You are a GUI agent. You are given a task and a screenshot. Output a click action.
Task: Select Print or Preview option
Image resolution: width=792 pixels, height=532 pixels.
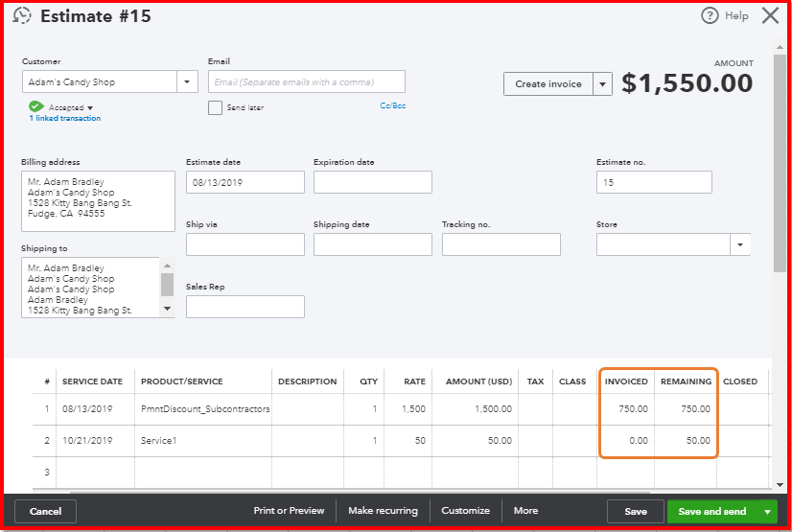pyautogui.click(x=289, y=511)
